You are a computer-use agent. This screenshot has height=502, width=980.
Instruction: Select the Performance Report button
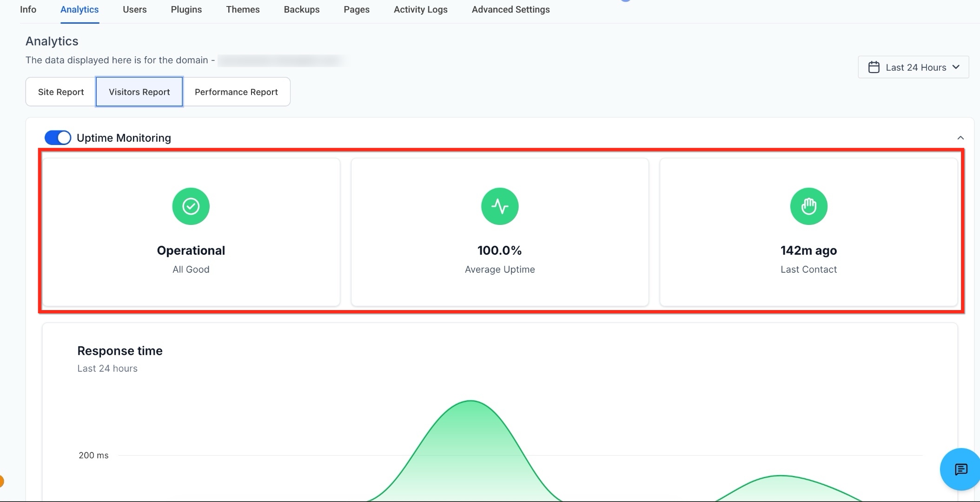pos(236,92)
